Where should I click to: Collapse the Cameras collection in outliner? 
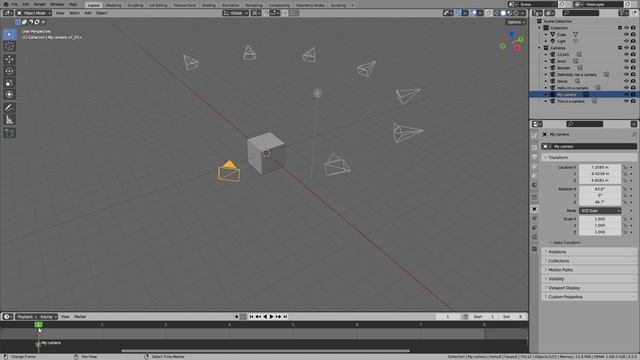coord(540,48)
